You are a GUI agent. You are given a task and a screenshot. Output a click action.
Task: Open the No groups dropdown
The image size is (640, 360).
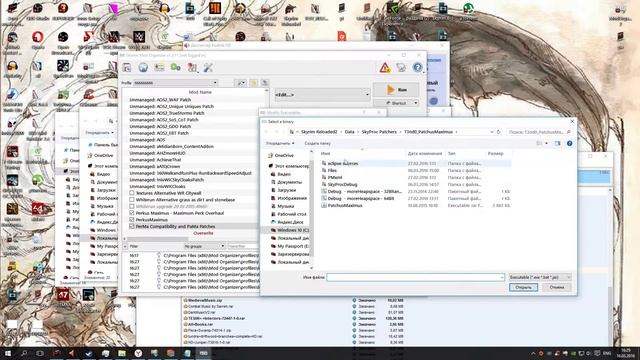(204, 246)
